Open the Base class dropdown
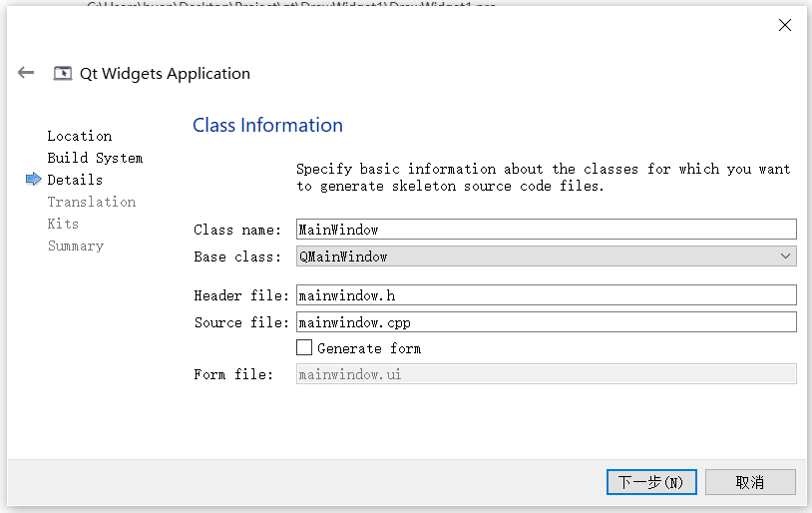 coord(539,256)
